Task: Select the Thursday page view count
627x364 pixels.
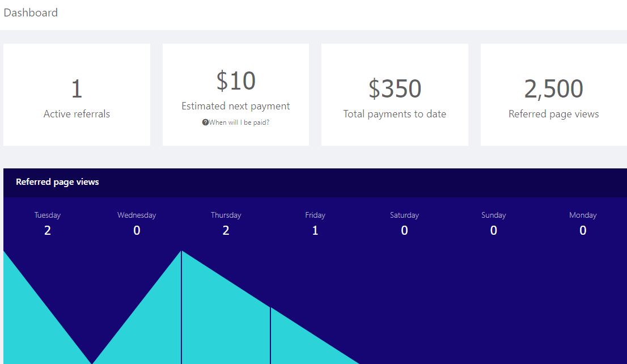Action: click(x=226, y=230)
